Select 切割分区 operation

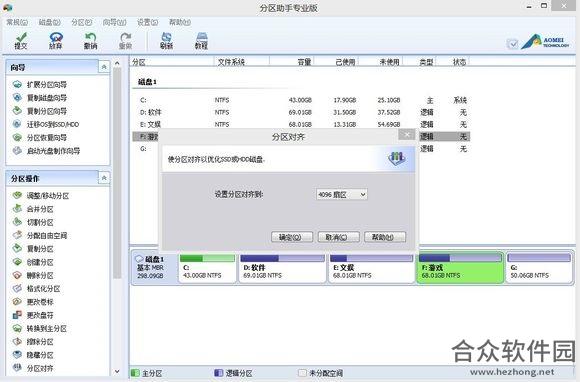[33, 222]
